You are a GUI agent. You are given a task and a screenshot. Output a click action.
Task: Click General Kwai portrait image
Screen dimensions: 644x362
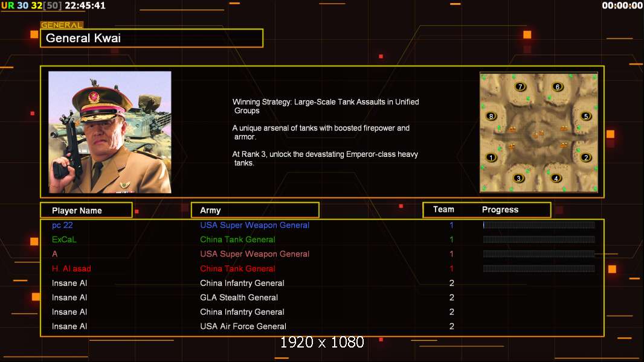click(x=110, y=132)
